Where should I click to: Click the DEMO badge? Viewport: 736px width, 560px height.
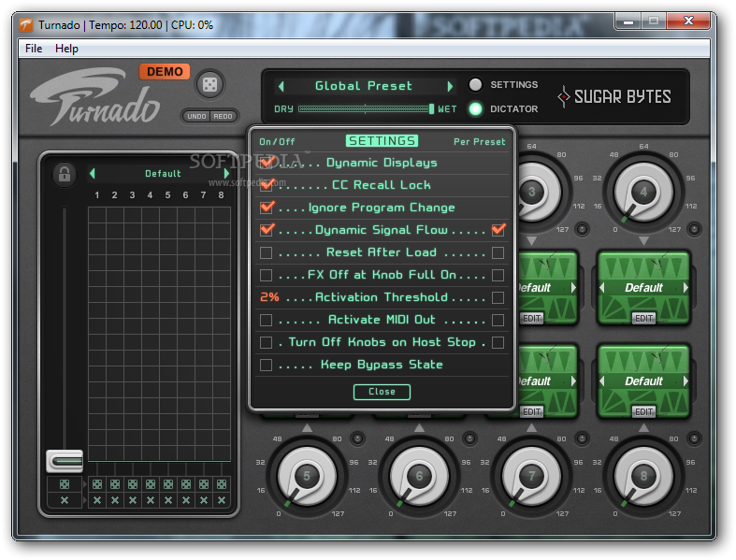click(165, 71)
